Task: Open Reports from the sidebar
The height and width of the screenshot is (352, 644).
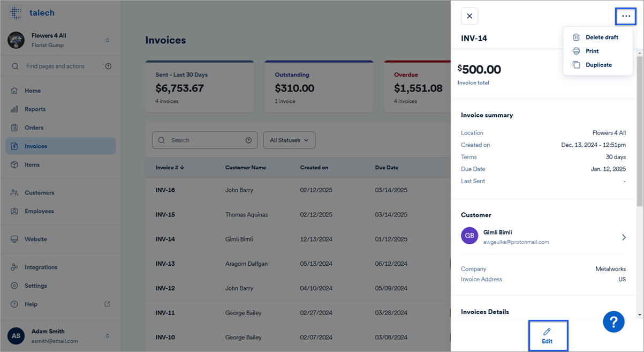Action: pyautogui.click(x=60, y=109)
